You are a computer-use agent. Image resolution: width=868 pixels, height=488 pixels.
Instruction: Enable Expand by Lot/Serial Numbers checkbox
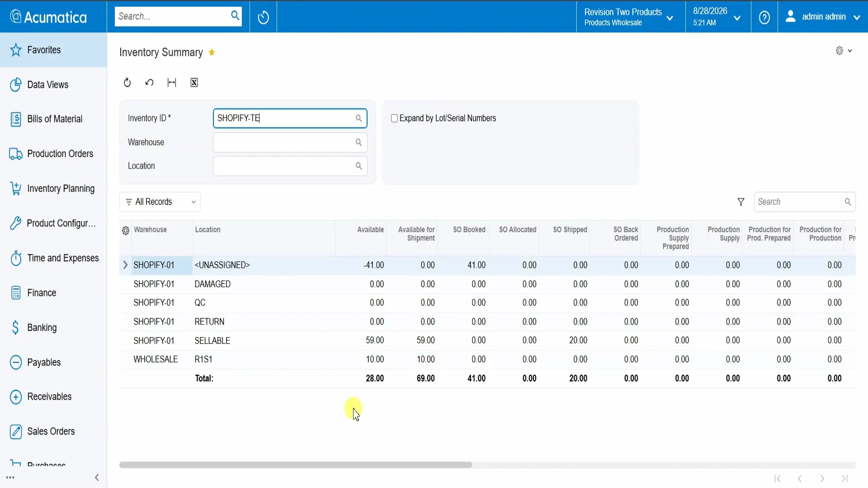pos(394,118)
